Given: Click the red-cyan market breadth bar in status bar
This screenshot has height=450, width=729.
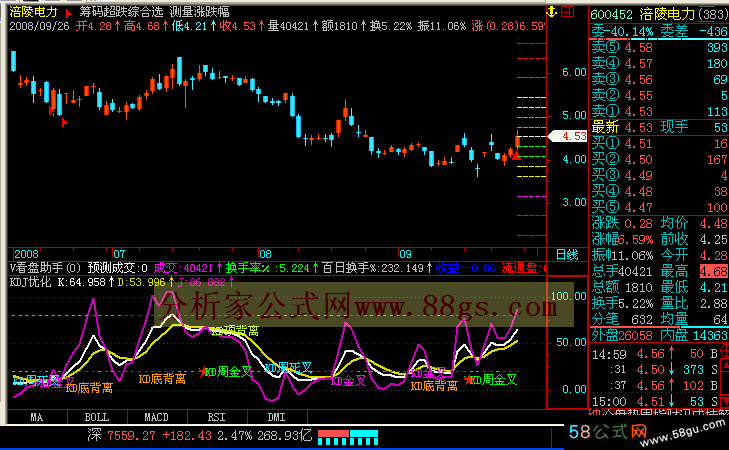Looking at the screenshot, I should (348, 437).
